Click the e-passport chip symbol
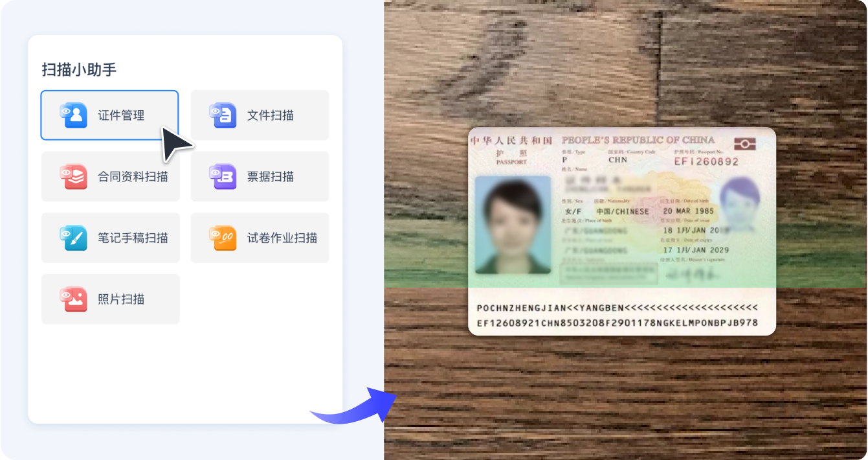Image resolution: width=868 pixels, height=460 pixels. click(744, 144)
